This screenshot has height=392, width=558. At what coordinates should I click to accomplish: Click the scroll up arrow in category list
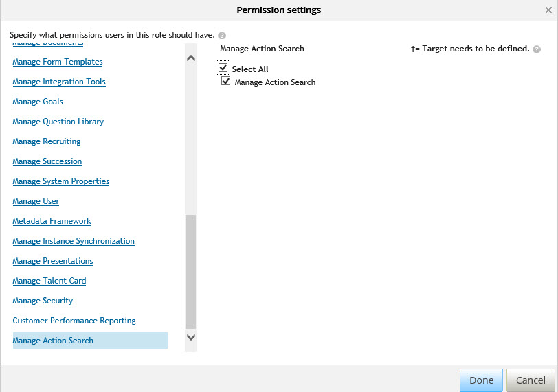pyautogui.click(x=191, y=58)
